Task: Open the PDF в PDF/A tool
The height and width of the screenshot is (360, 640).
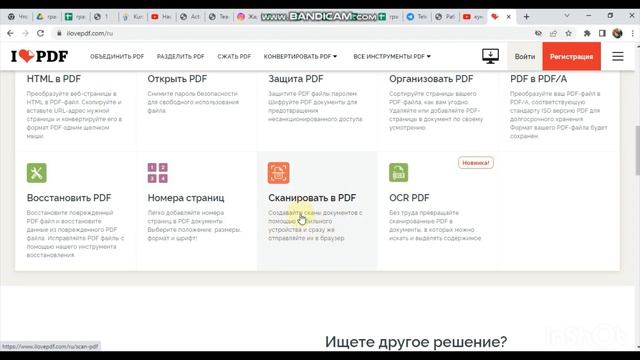Action: pos(538,79)
